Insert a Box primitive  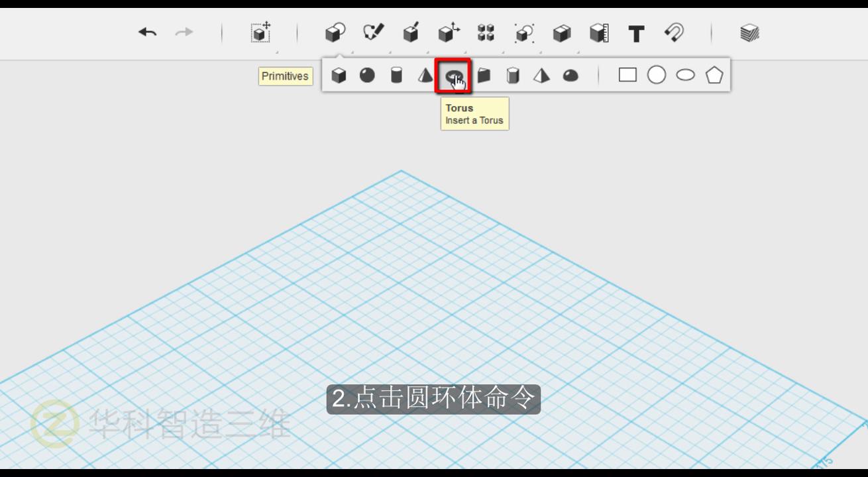point(339,76)
